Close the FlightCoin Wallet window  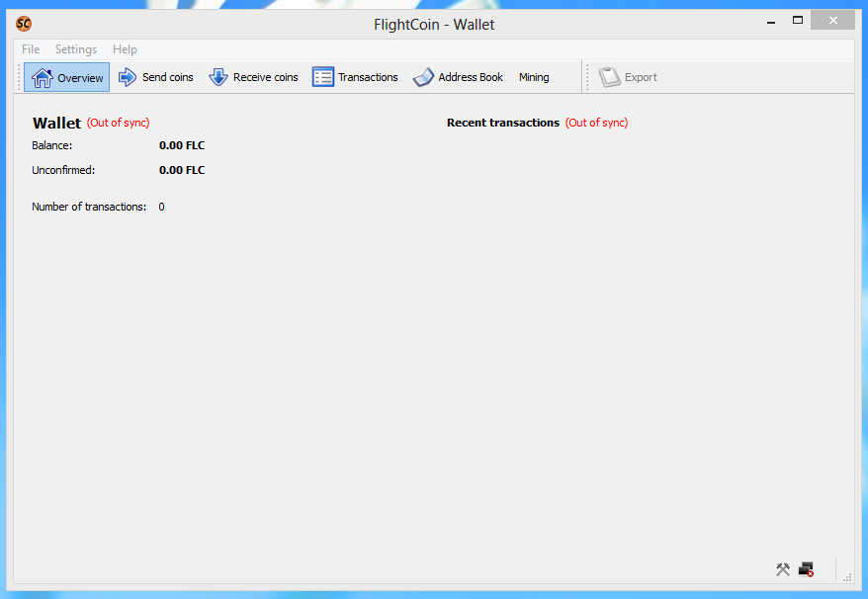click(833, 21)
